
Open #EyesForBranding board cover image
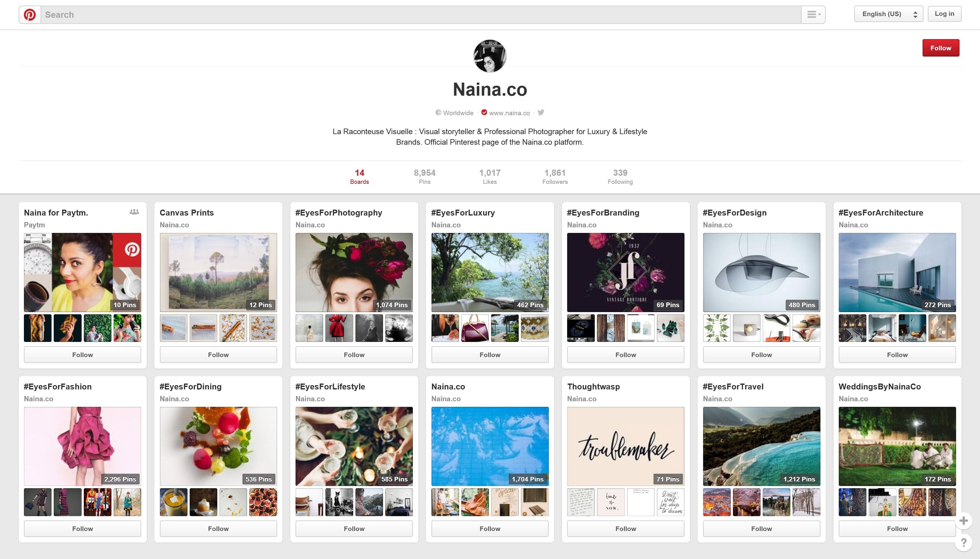tap(626, 272)
